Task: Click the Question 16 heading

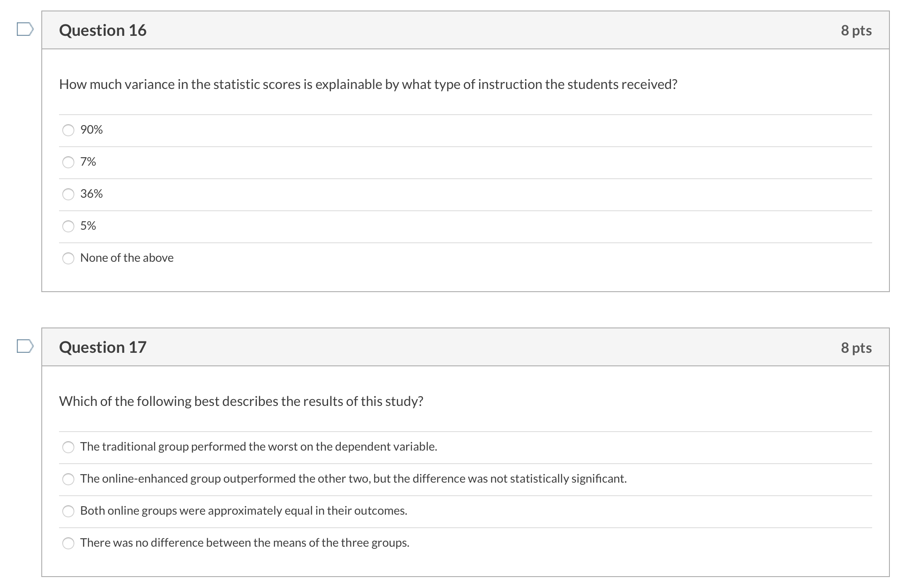Action: [x=102, y=30]
